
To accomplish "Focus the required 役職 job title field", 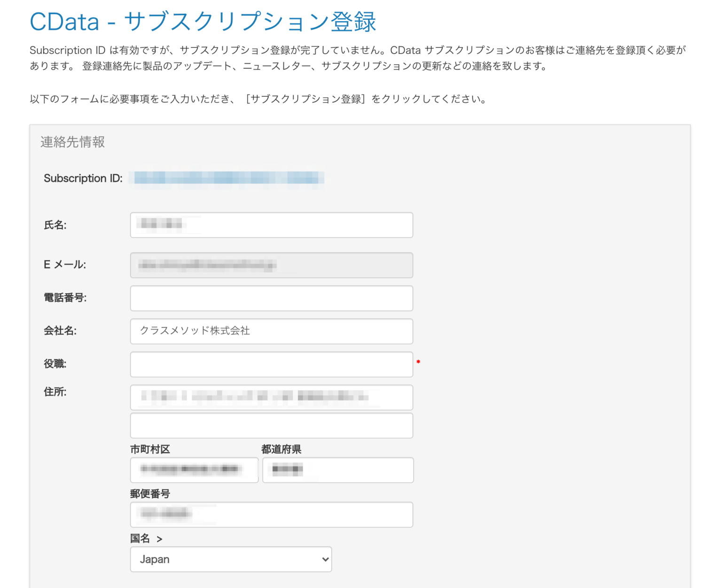I will (x=271, y=364).
